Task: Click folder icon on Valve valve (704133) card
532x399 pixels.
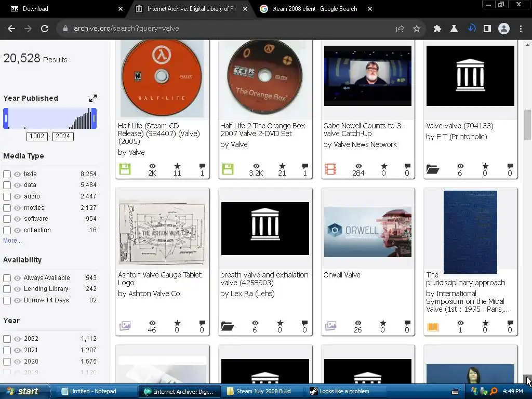Action: (433, 169)
